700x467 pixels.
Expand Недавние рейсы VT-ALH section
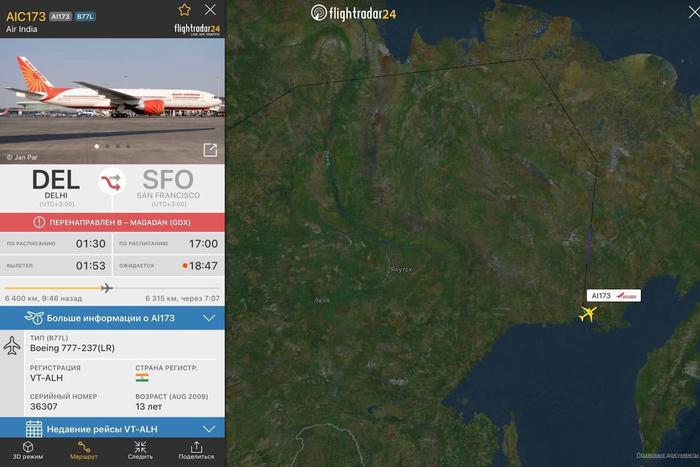tap(112, 429)
